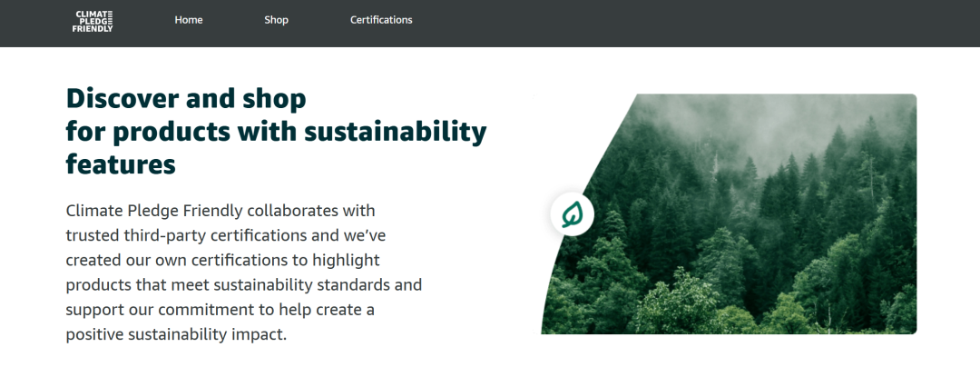
Task: Click the "Discover and shop" heading line
Action: 186,98
